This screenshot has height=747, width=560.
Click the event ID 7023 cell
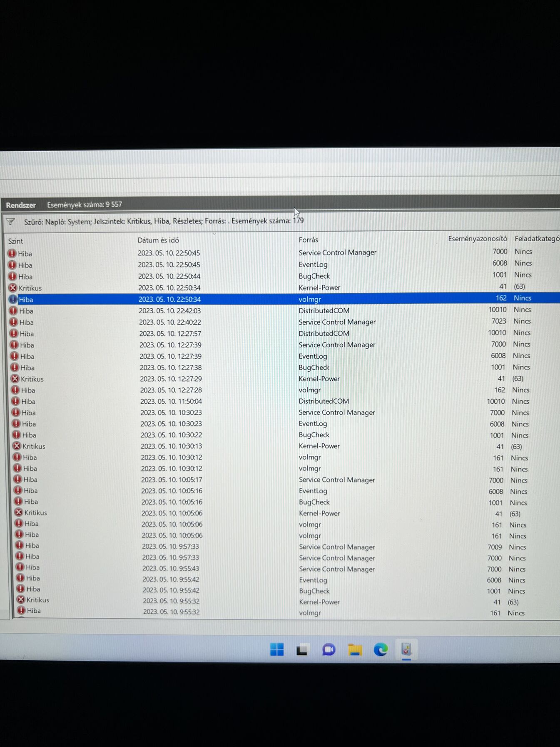(x=499, y=321)
